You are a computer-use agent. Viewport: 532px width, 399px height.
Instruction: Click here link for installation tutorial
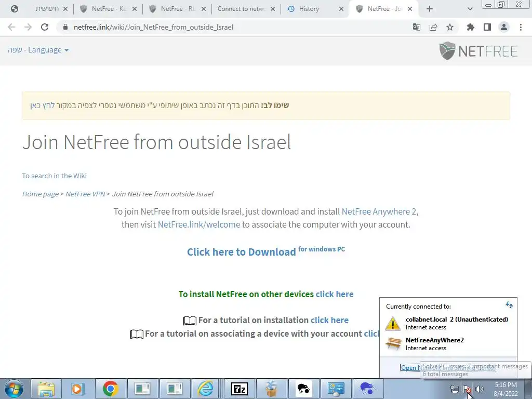click(329, 320)
